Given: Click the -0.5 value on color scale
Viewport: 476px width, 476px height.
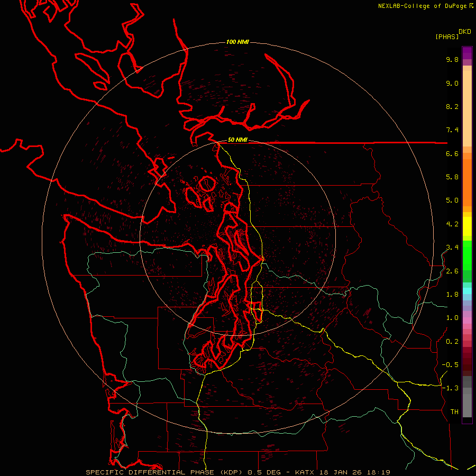Looking at the screenshot, I should pyautogui.click(x=450, y=365).
